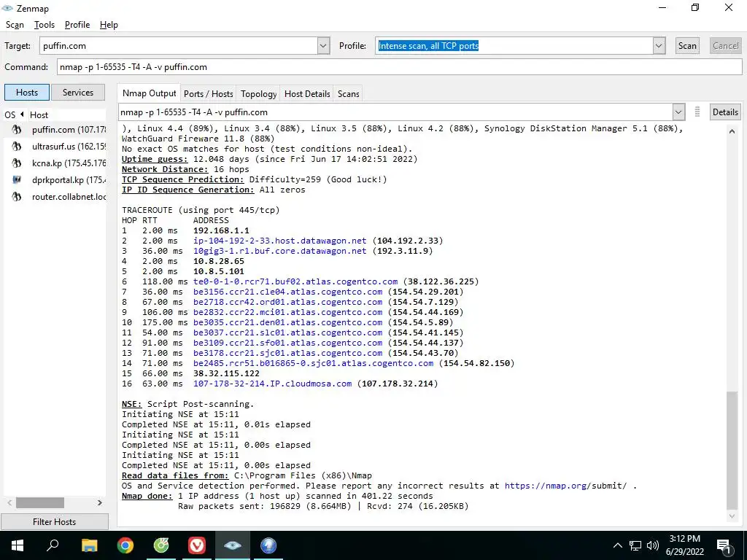The image size is (747, 560).
Task: Select puffin.com in the host list
Action: tap(55, 130)
